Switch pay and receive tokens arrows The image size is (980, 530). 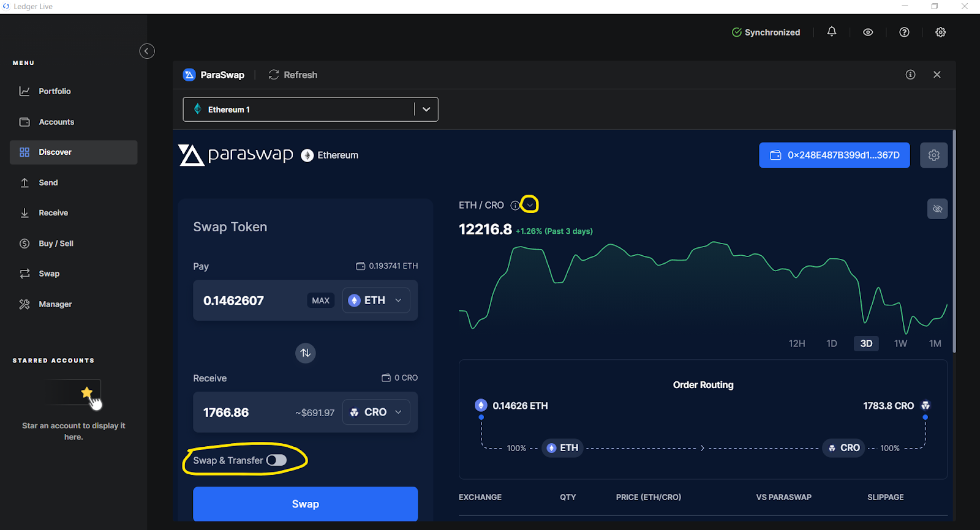306,353
